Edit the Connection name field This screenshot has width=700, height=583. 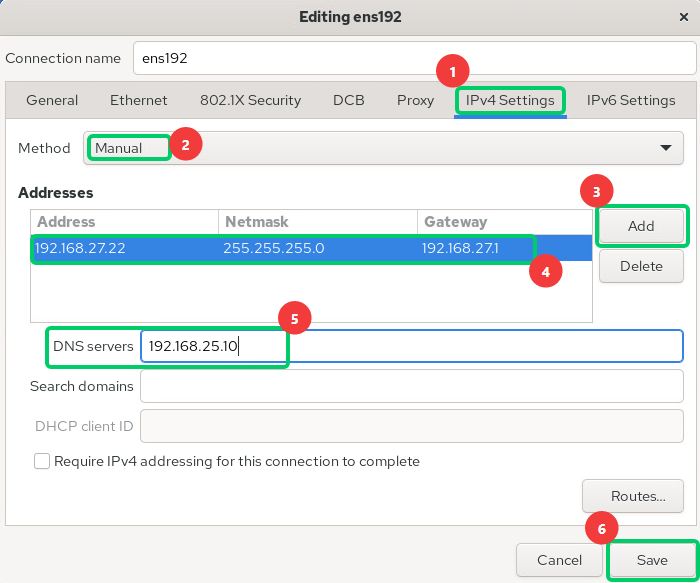click(414, 58)
